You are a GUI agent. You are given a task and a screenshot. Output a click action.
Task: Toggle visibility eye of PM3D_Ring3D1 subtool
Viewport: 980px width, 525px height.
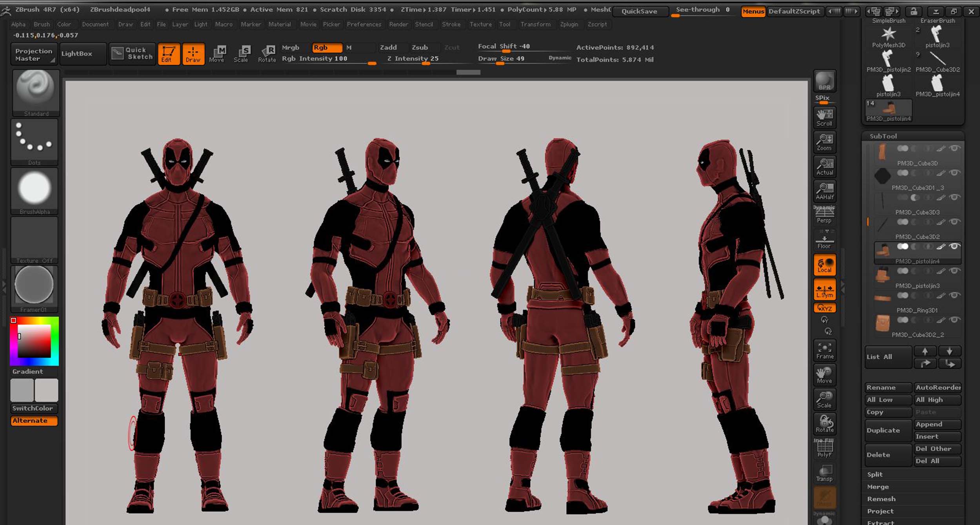click(955, 295)
